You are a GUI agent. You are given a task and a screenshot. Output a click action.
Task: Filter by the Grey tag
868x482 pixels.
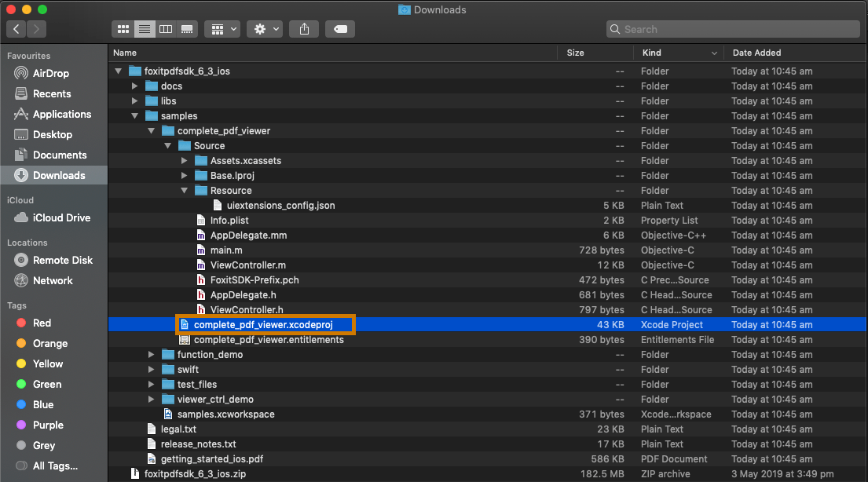[53, 445]
